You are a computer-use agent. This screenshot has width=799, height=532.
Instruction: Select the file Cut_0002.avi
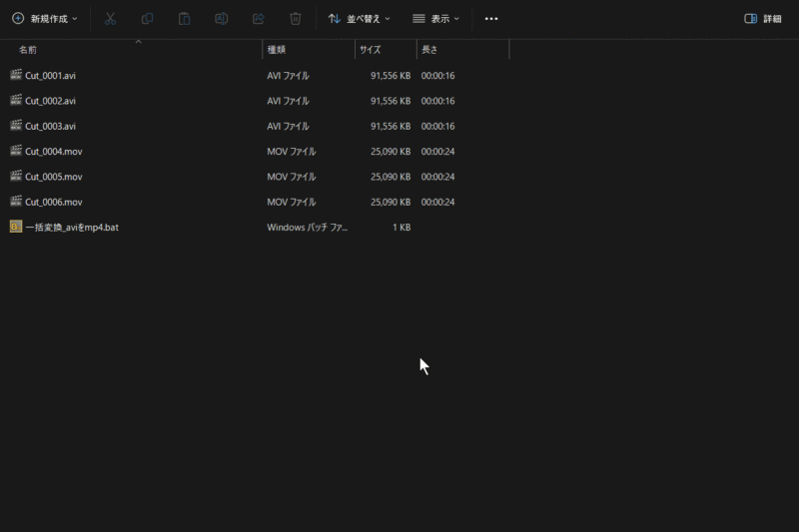pyautogui.click(x=50, y=101)
